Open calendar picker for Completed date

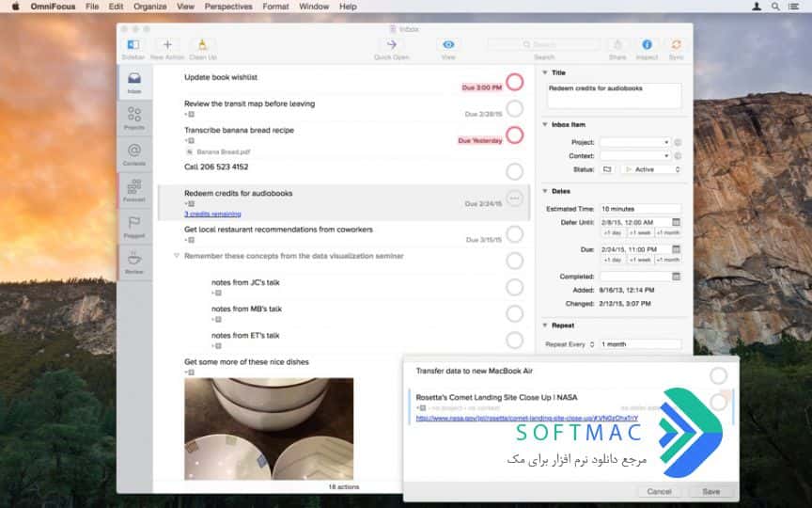676,277
